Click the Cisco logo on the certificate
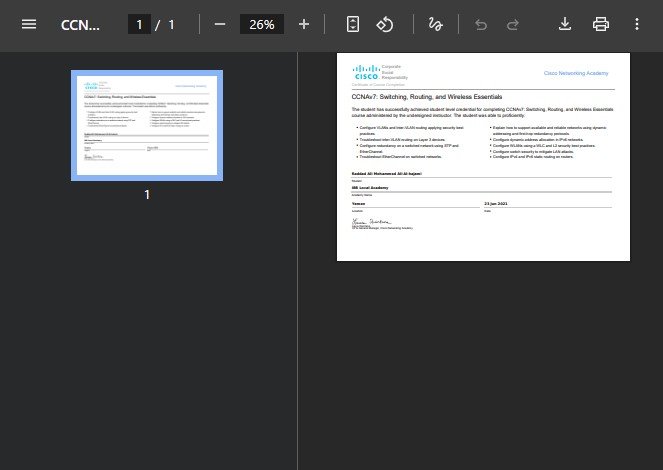This screenshot has height=470, width=663. pyautogui.click(x=365, y=72)
